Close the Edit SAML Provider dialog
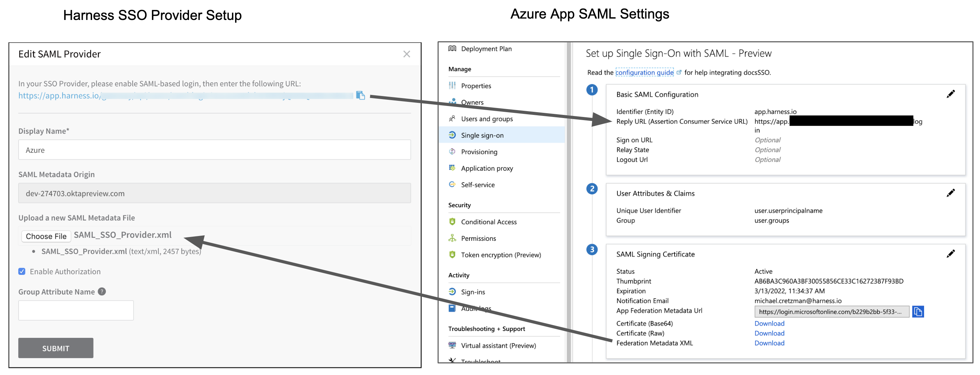The width and height of the screenshot is (980, 375). point(406,54)
